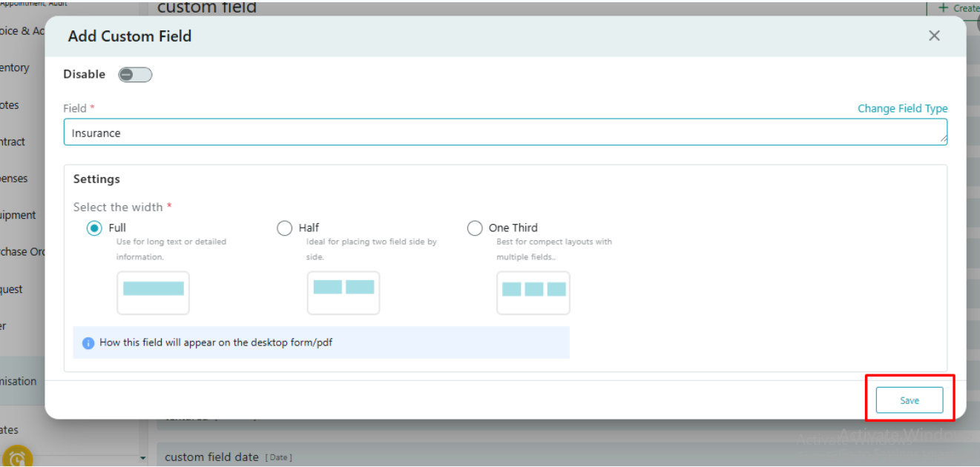The image size is (980, 467).
Task: Click the plus Create button at top right
Action: point(958,8)
